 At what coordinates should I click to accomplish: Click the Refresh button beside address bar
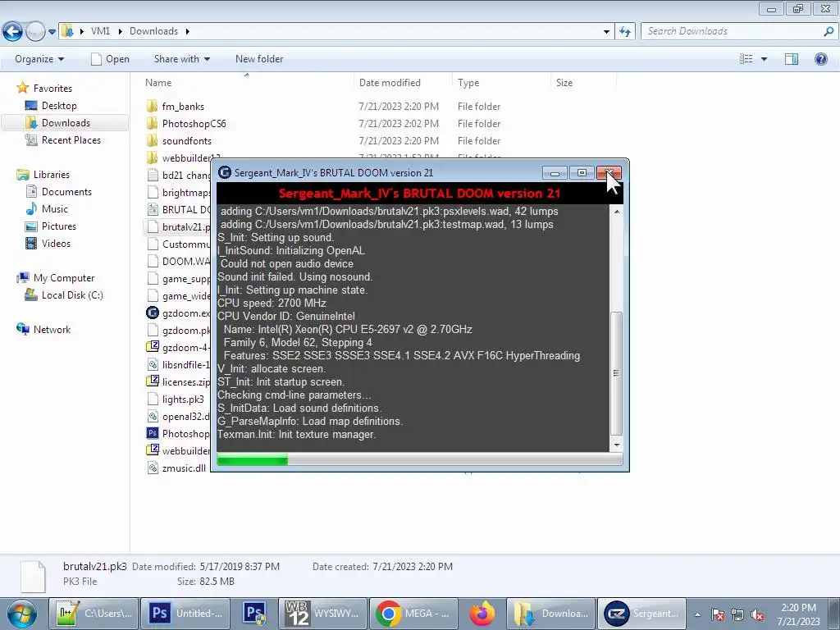(624, 32)
